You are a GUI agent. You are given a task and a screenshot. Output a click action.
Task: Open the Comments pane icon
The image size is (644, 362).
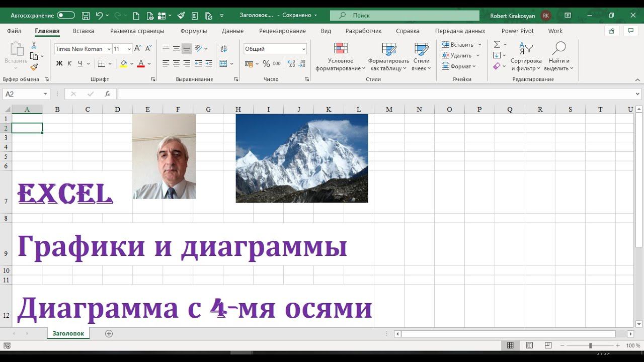point(630,31)
